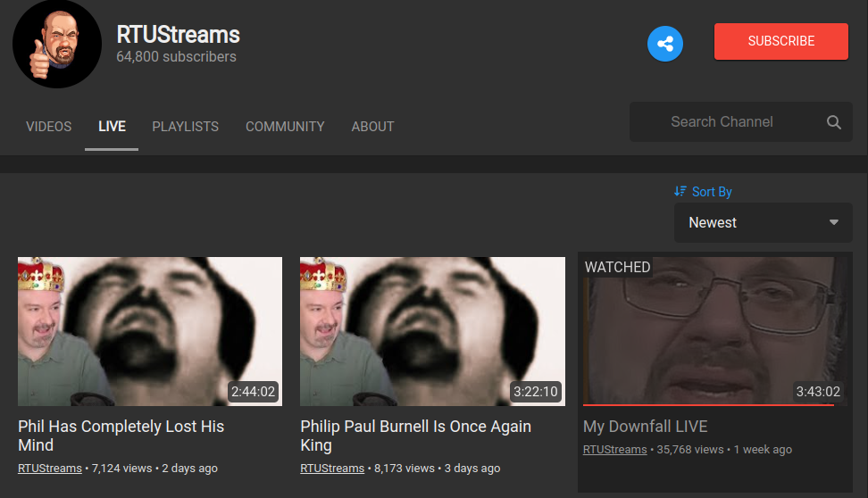
Task: Click the WATCHED label on the thumbnail
Action: pyautogui.click(x=617, y=267)
